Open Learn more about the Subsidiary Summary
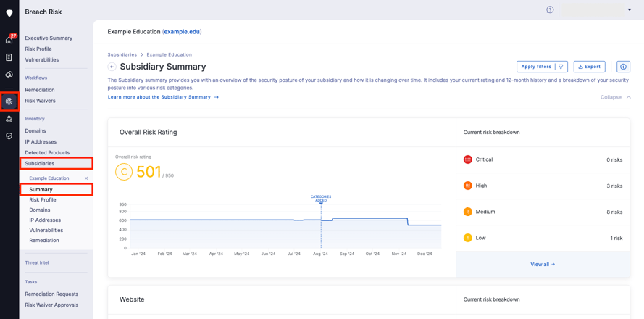 coord(163,97)
